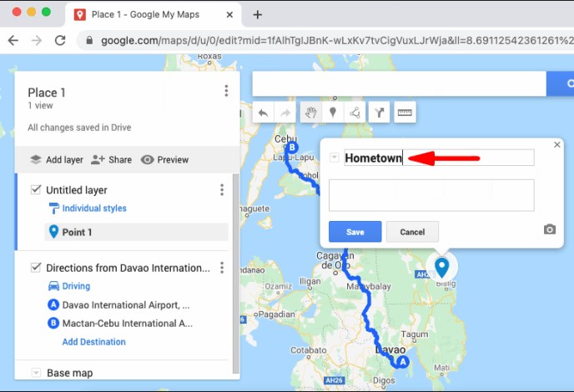This screenshot has width=574, height=392.
Task: Click the Save button
Action: click(x=355, y=232)
